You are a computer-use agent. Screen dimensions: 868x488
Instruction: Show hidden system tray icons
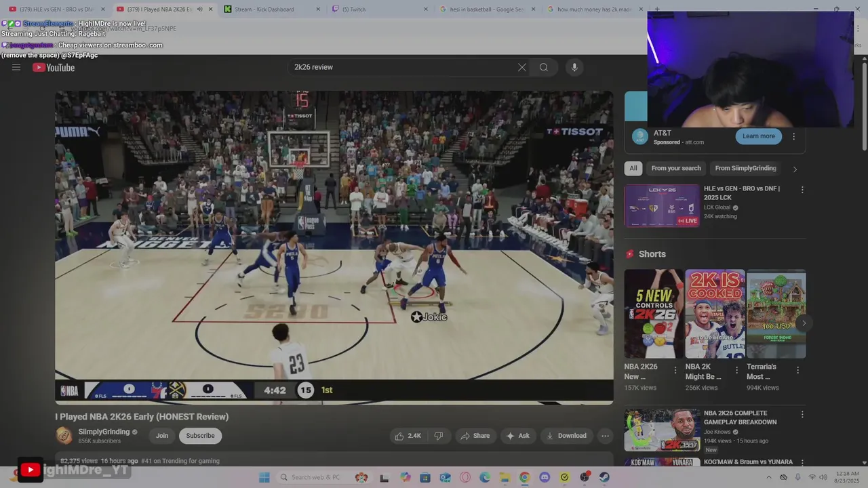coord(768,477)
